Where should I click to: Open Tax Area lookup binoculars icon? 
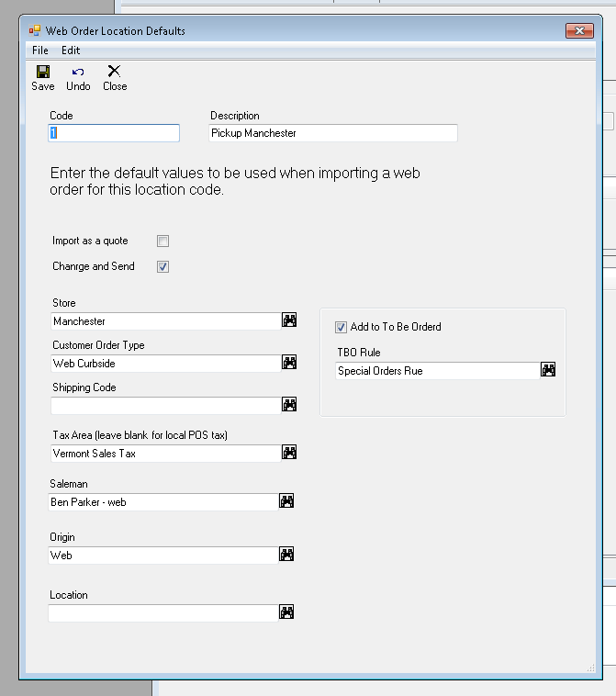pyautogui.click(x=289, y=453)
